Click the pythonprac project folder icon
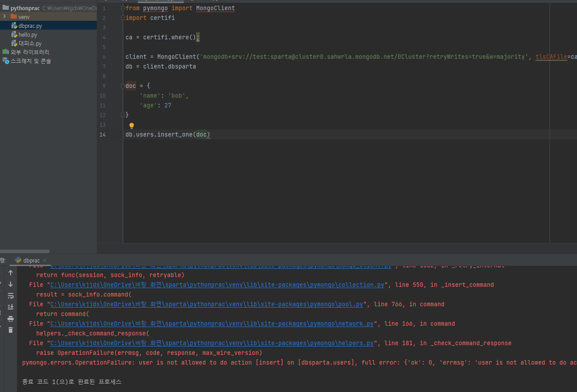Image resolution: width=577 pixels, height=392 pixels. point(5,8)
